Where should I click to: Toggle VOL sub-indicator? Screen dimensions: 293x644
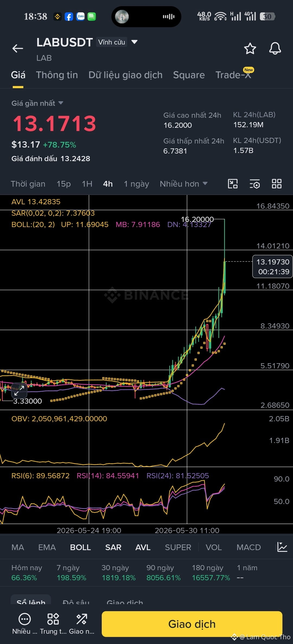[x=214, y=547]
